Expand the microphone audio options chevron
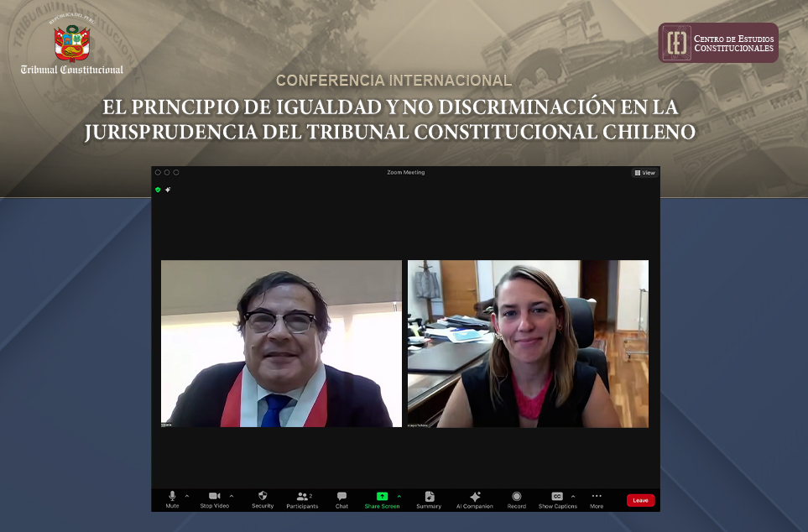Screen dimensions: 808x532 pos(186,496)
